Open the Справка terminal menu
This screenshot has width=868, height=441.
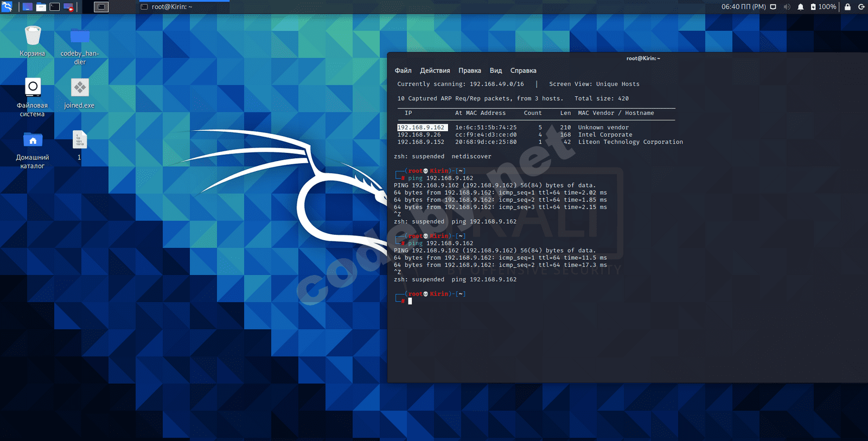coord(524,71)
